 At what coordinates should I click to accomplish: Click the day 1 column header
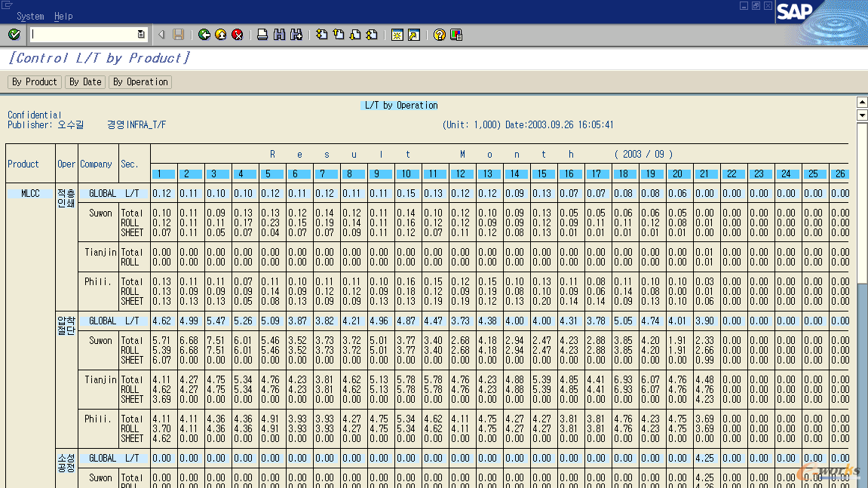click(164, 174)
